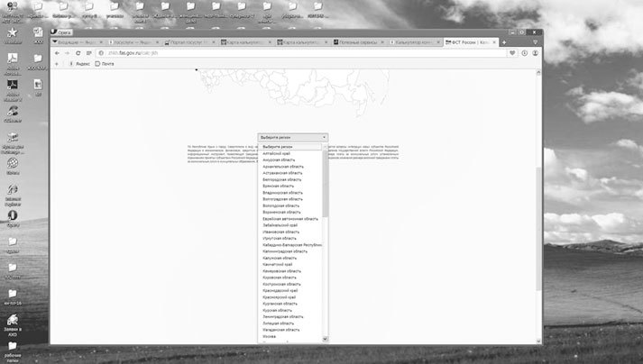Select 'Алтайский край' from region list
This screenshot has width=643, height=364.
coord(277,153)
